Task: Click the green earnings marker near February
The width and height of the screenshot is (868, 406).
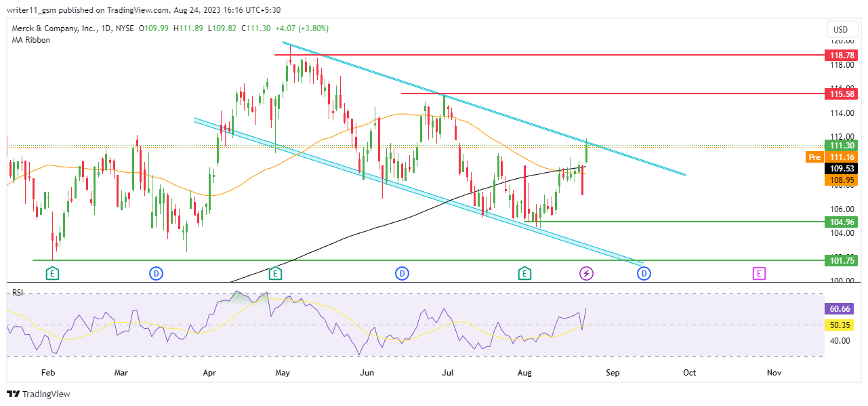Action: 52,274
